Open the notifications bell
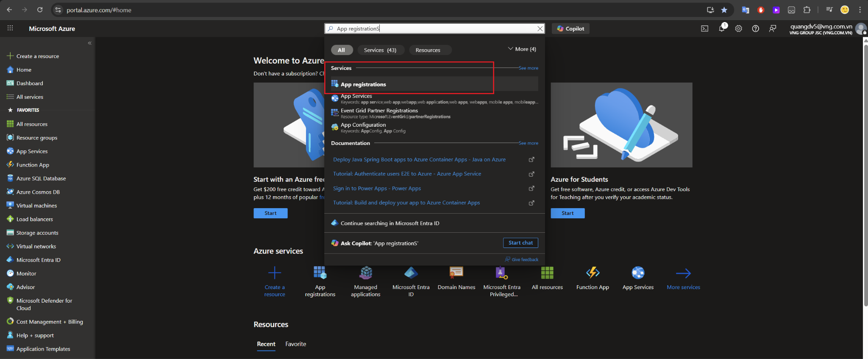This screenshot has width=868, height=359. coord(721,28)
